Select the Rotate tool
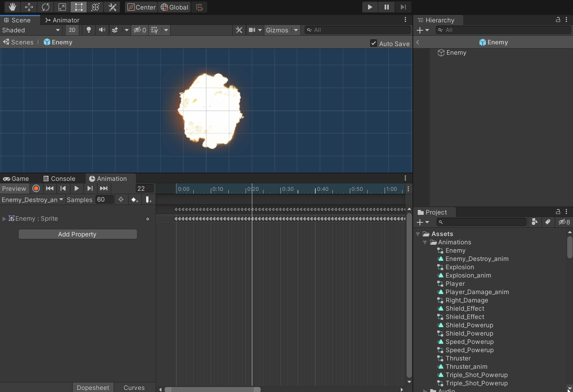 coord(46,7)
